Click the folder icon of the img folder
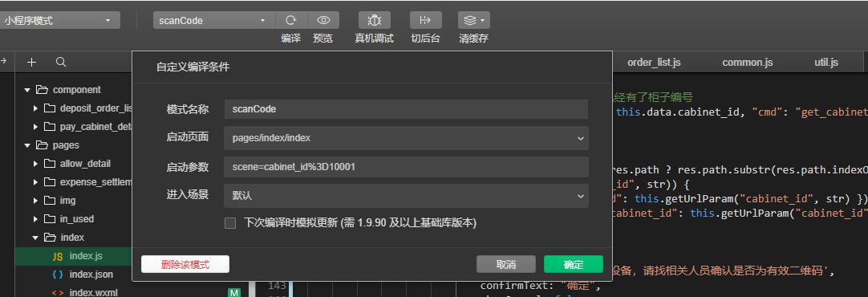The width and height of the screenshot is (868, 297). 50,201
